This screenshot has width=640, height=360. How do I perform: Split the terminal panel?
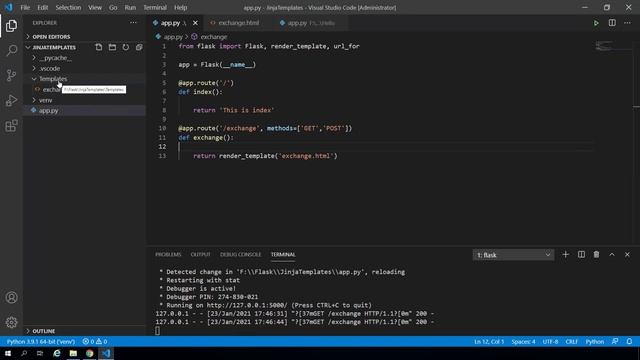(x=581, y=255)
